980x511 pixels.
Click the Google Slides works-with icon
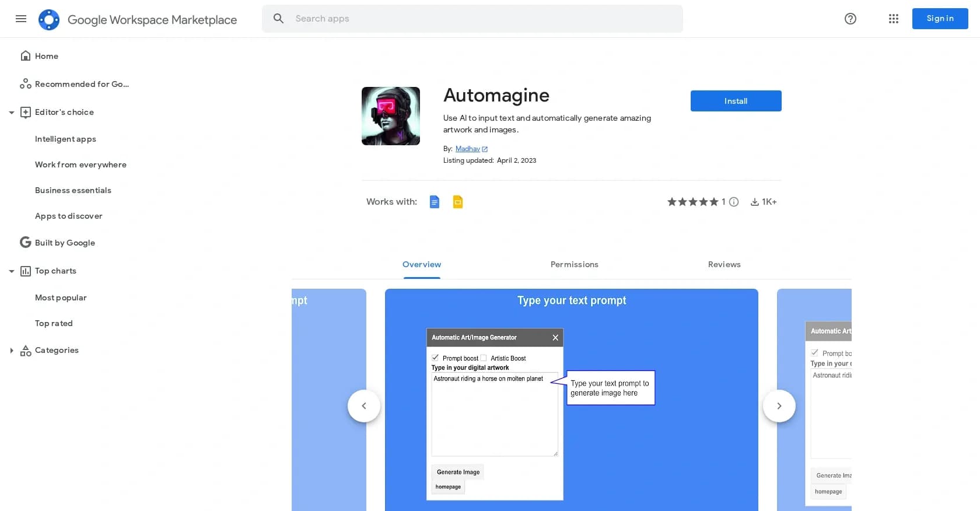[x=458, y=202]
